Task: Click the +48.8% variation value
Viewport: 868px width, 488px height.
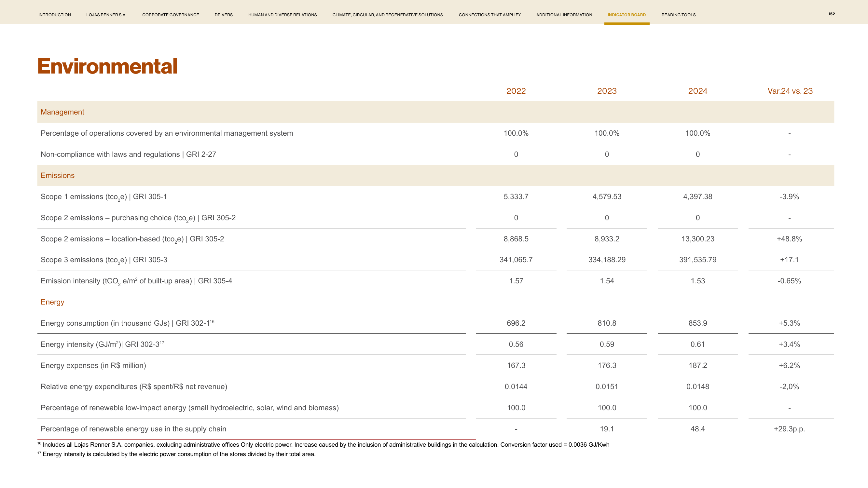Action: tap(789, 239)
